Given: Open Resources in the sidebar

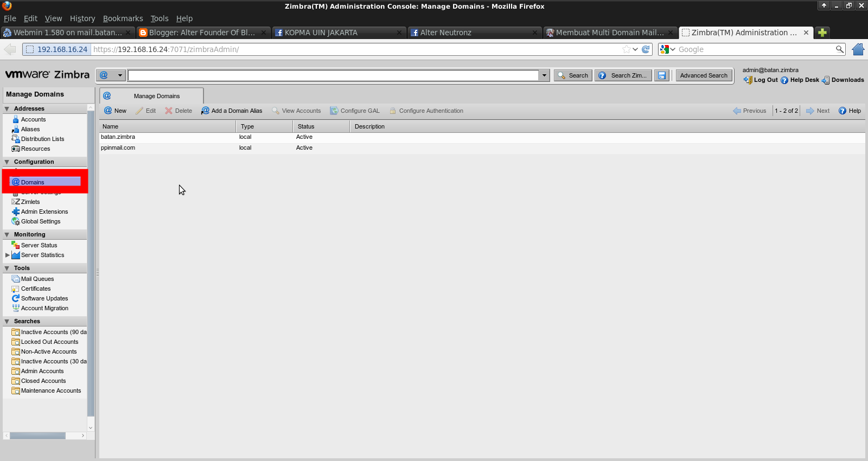Looking at the screenshot, I should pyautogui.click(x=35, y=149).
